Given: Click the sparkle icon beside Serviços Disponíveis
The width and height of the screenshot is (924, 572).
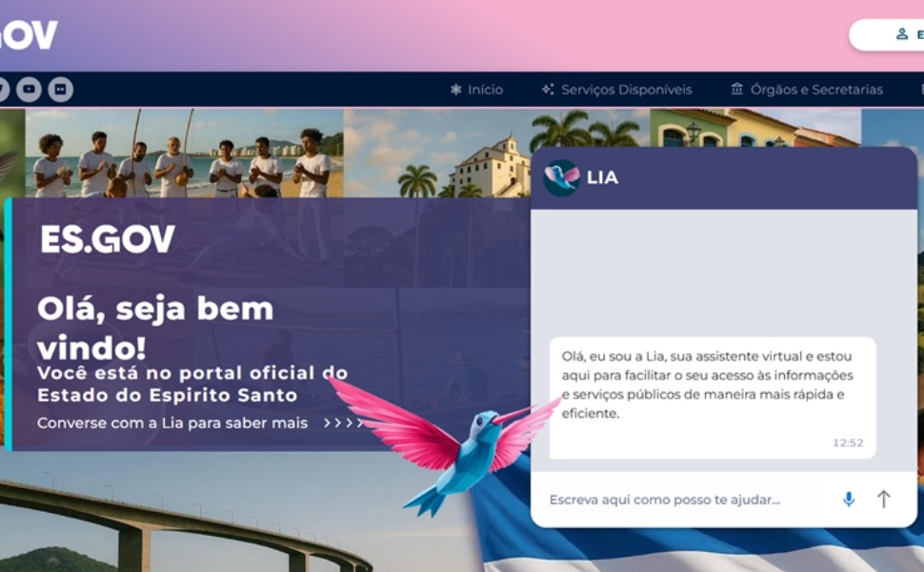Looking at the screenshot, I should pyautogui.click(x=548, y=89).
